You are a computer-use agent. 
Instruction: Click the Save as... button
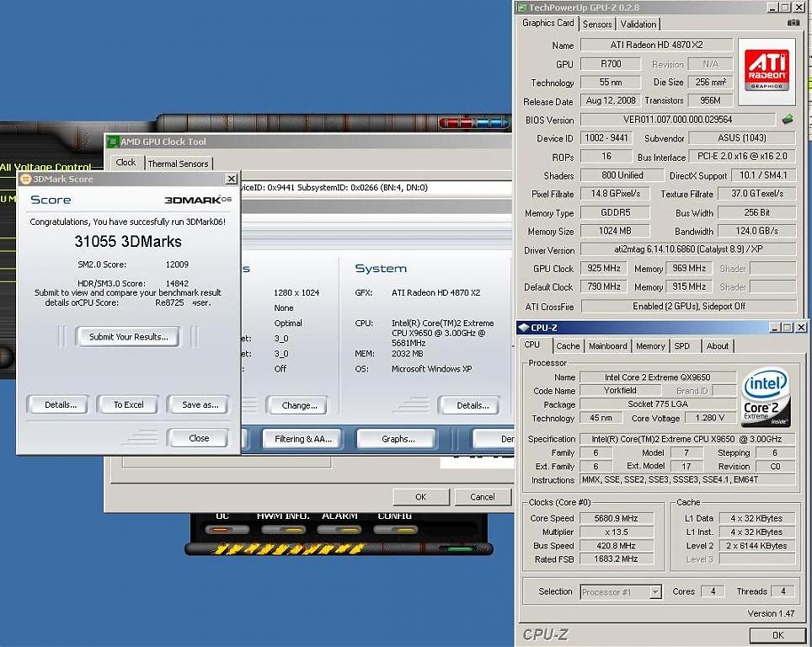coord(200,404)
